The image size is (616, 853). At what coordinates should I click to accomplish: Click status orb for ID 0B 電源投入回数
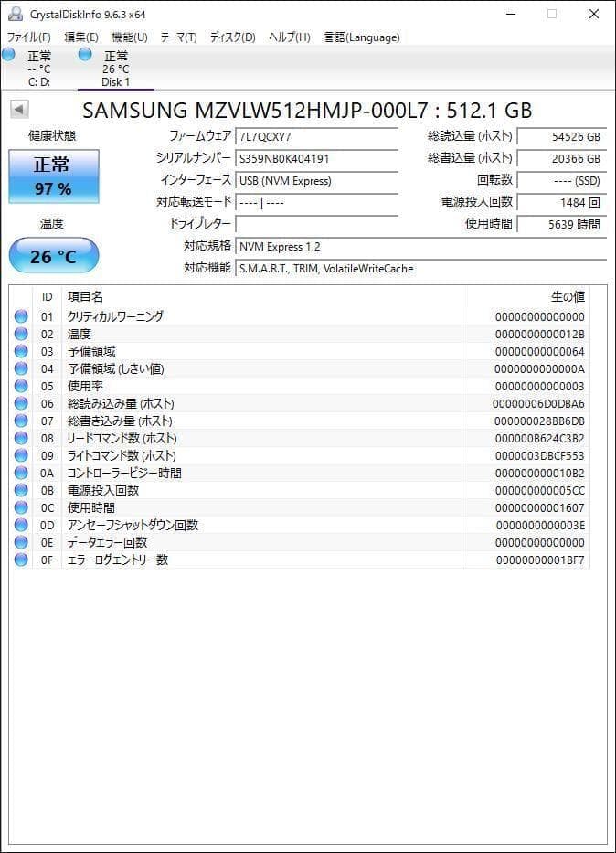21,490
